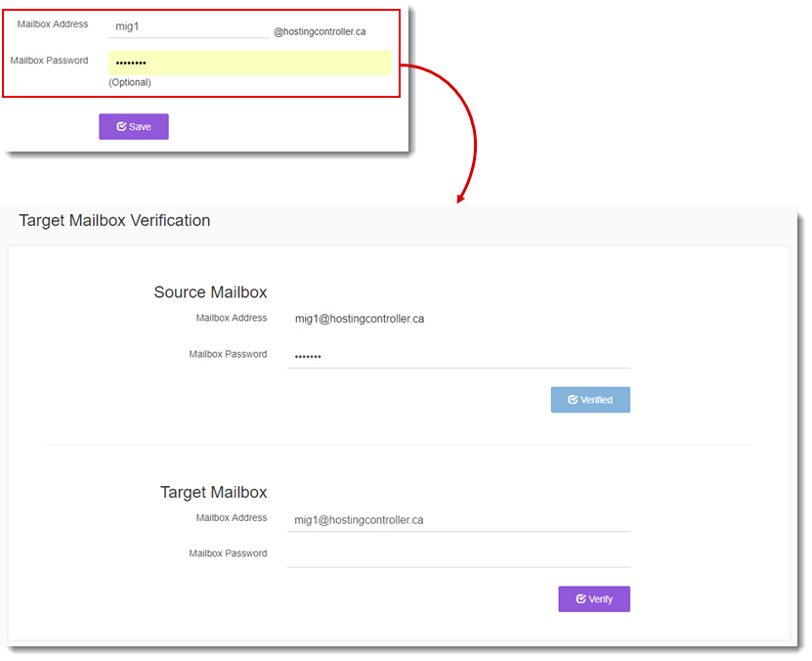
Task: Click the Mailbox Password label under Source Mailbox
Action: 228,354
